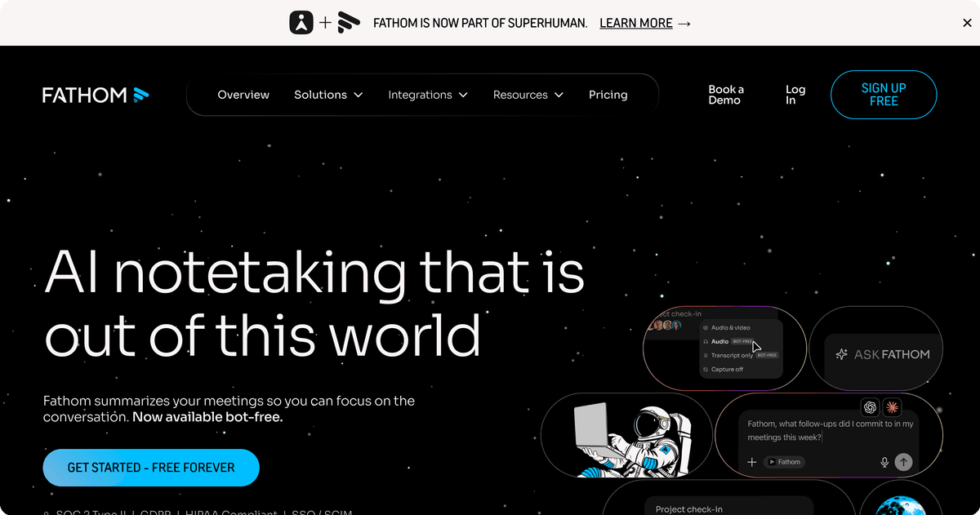This screenshot has width=980, height=515.
Task: Click the Fathom logo icon in announcement banner
Action: (x=349, y=22)
